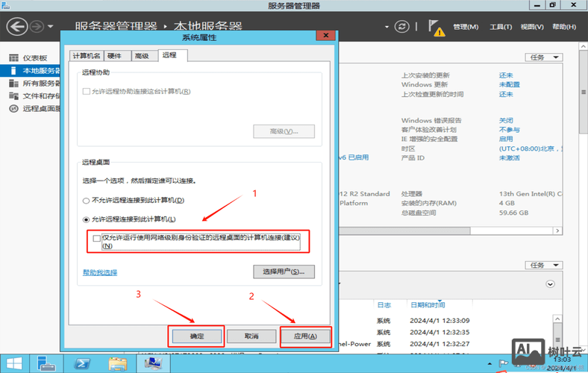
Task: Click the 选择用户(S)... button
Action: (284, 272)
